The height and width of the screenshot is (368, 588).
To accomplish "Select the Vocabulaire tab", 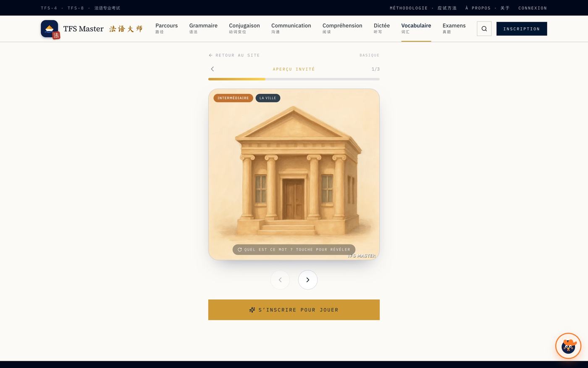I will tap(416, 28).
